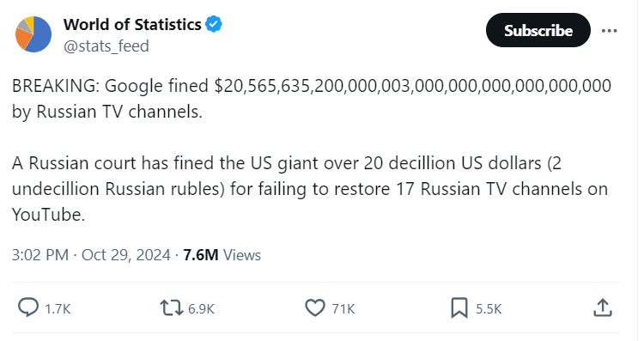Click the blue verified badge
The height and width of the screenshot is (341, 644).
coord(214,24)
